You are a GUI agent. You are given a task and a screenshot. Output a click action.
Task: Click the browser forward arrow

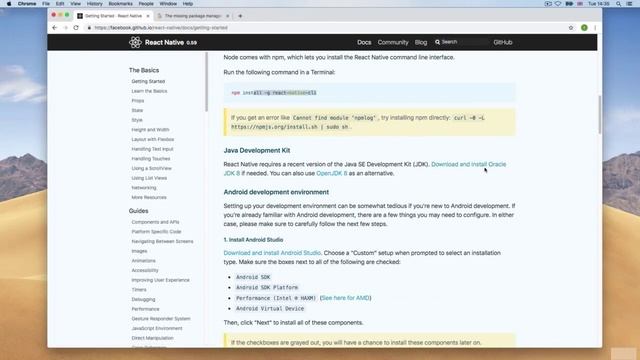(65, 28)
